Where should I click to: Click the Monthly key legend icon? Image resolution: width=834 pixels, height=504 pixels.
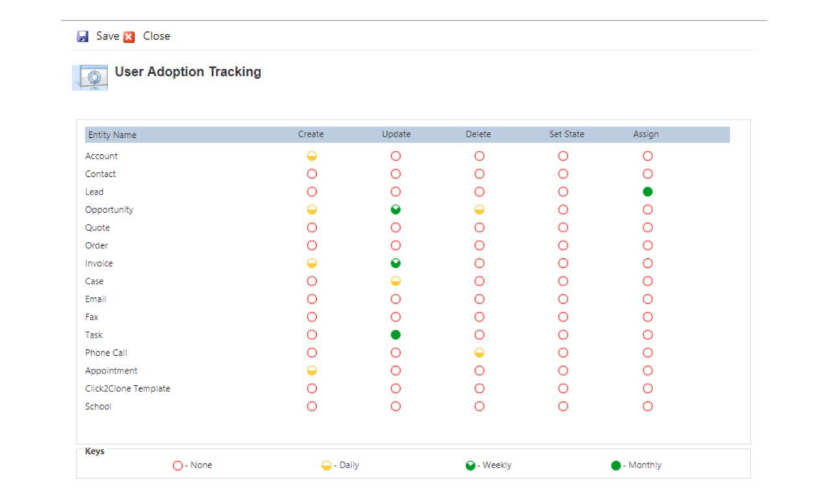click(x=616, y=466)
